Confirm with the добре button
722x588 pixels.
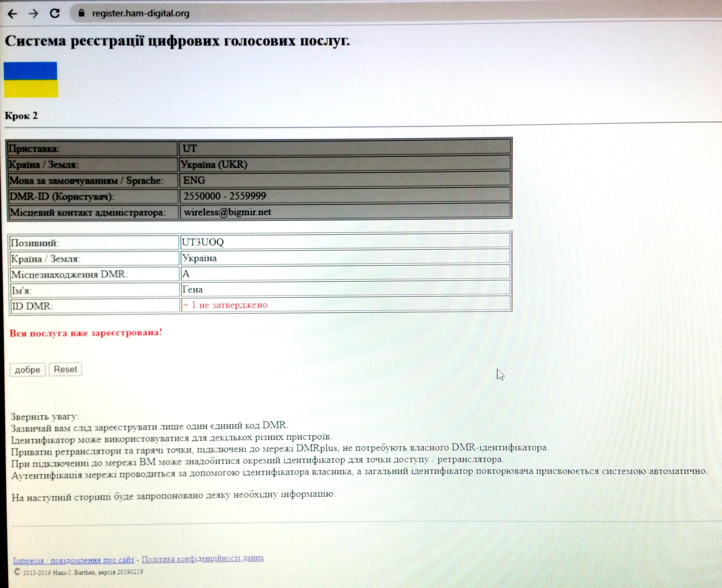point(27,369)
